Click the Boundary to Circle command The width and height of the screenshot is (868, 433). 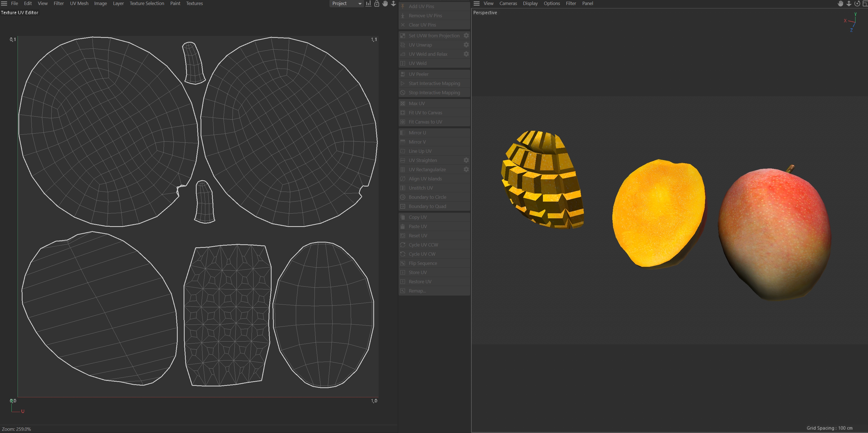tap(427, 197)
